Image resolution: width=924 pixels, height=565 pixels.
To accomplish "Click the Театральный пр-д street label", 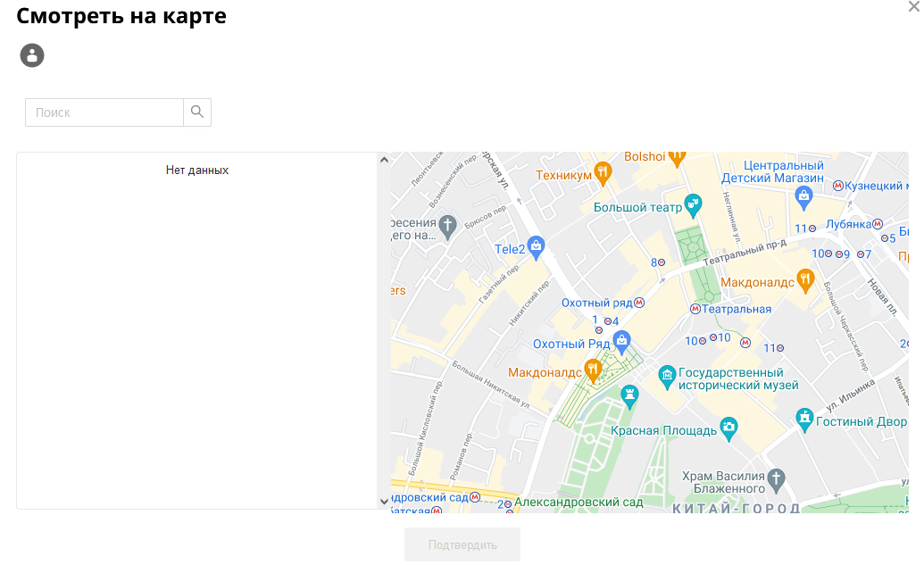I will [x=745, y=253].
